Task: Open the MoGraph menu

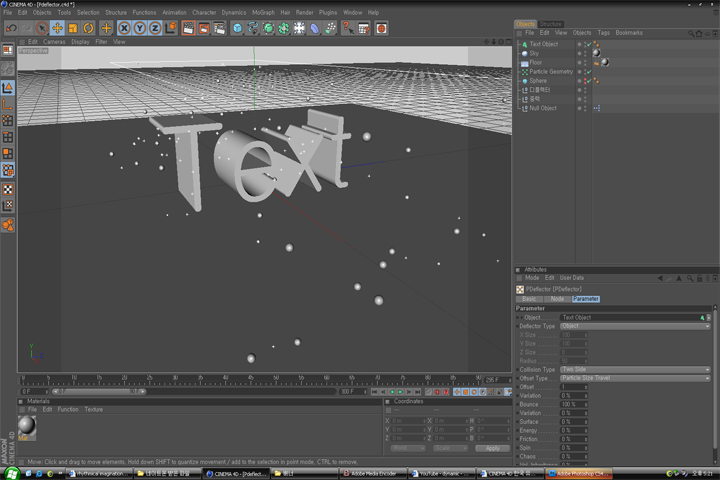Action: pos(263,12)
